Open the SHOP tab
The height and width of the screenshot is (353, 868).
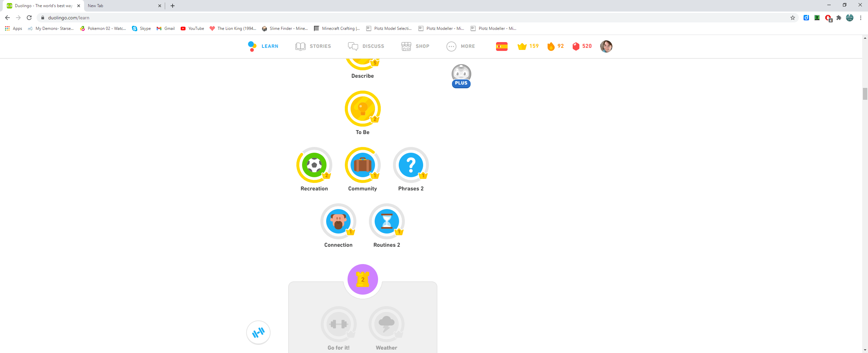(x=415, y=46)
